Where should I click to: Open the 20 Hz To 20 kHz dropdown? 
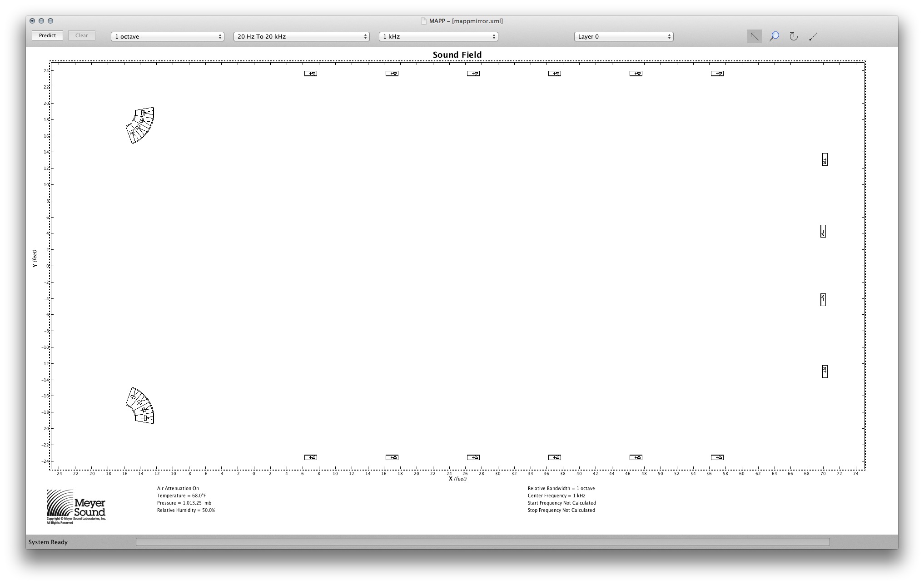(x=302, y=36)
